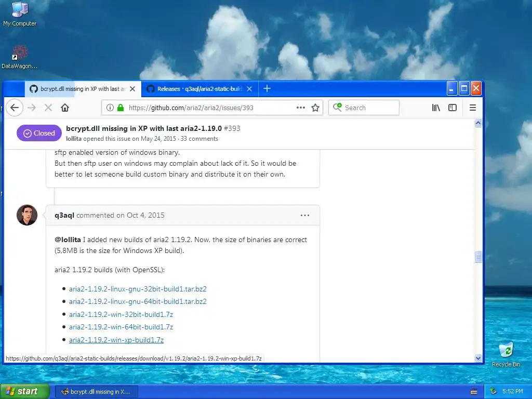The height and width of the screenshot is (399, 532).
Task: Download aria2-1.19.2-win-64bit-build1.7z
Action: pyautogui.click(x=121, y=327)
